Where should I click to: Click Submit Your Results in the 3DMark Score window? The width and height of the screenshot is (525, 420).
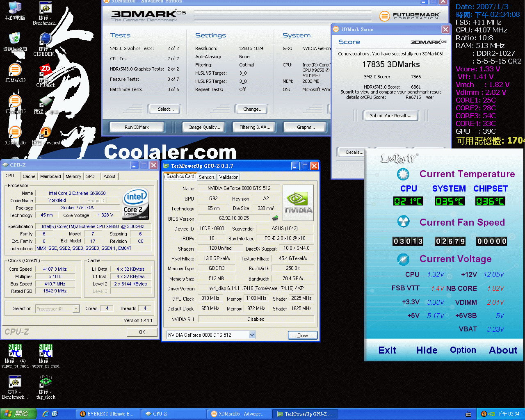click(391, 116)
